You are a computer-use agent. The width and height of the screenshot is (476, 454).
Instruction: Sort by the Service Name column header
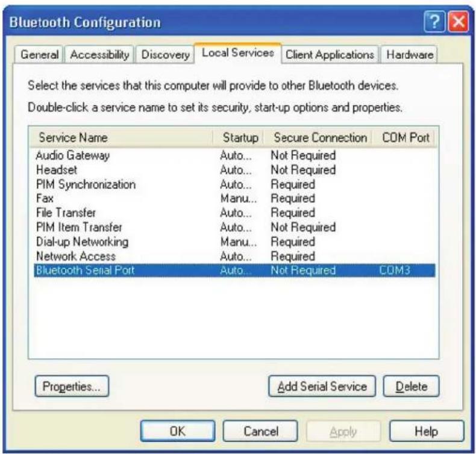122,138
